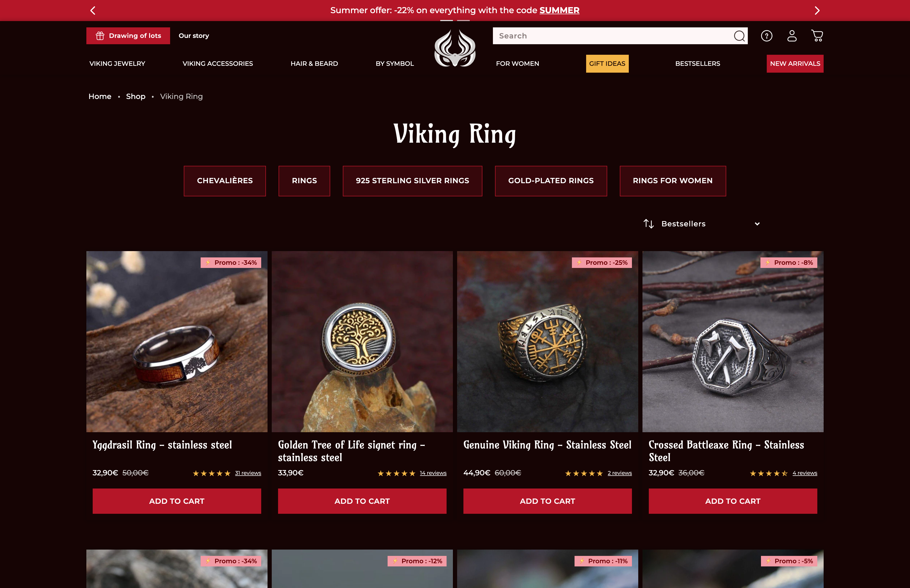Open the help question mark icon
This screenshot has width=910, height=588.
pyautogui.click(x=766, y=36)
